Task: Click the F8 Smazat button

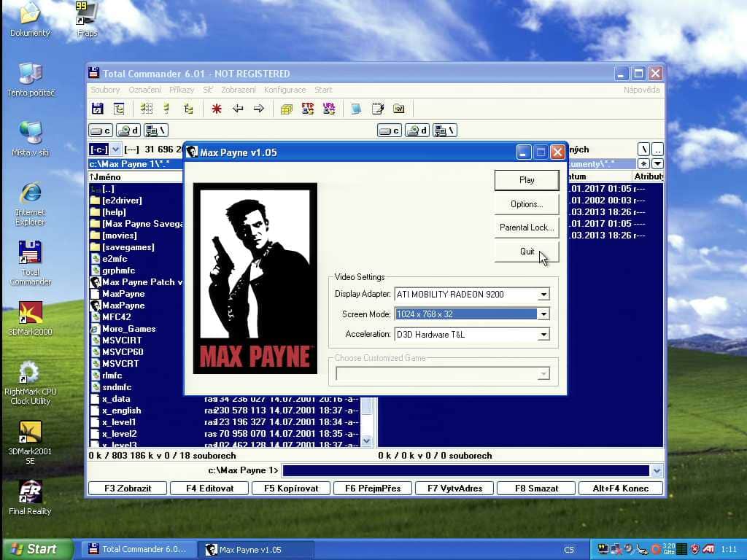Action: (x=536, y=488)
